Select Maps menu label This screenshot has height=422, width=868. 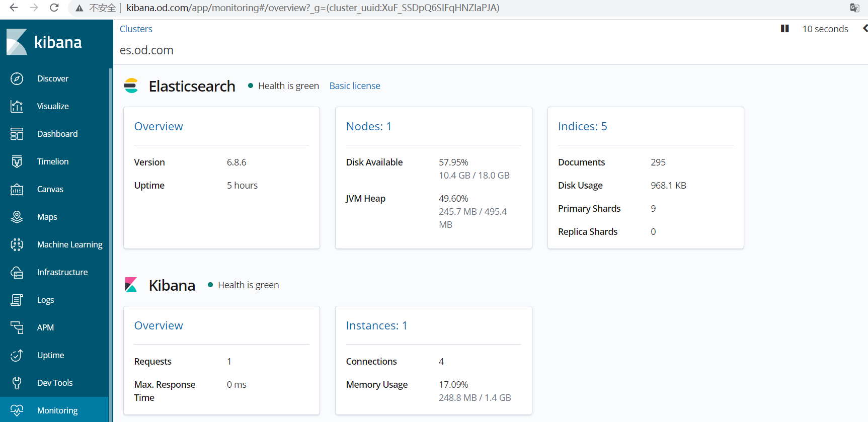coord(47,217)
